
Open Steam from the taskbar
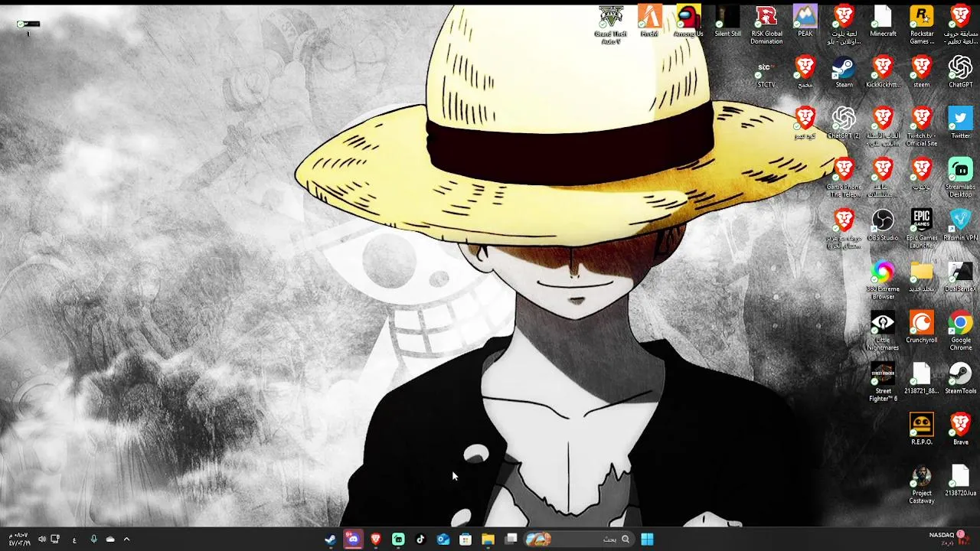point(330,539)
